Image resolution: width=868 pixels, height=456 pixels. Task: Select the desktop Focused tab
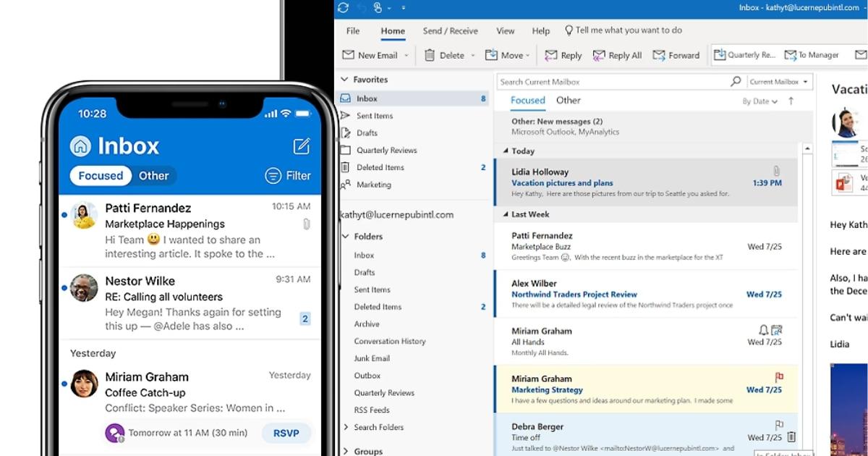[x=527, y=101]
